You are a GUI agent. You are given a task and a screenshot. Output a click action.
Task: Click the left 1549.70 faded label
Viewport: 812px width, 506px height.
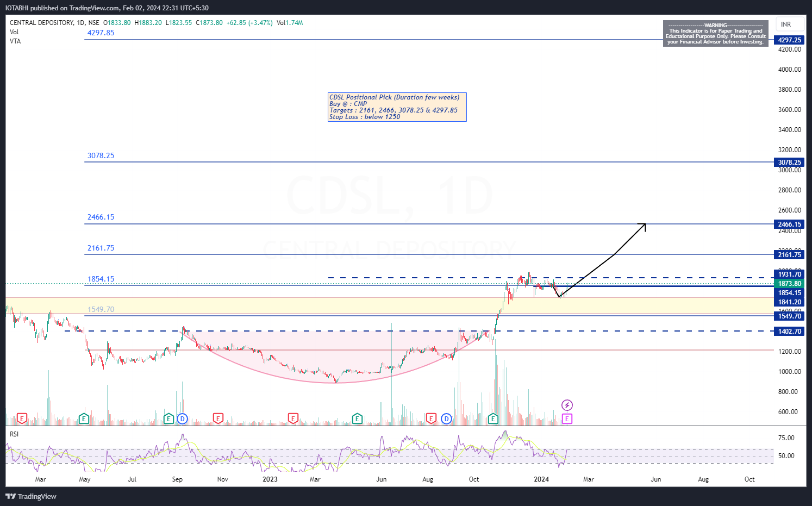(101, 309)
